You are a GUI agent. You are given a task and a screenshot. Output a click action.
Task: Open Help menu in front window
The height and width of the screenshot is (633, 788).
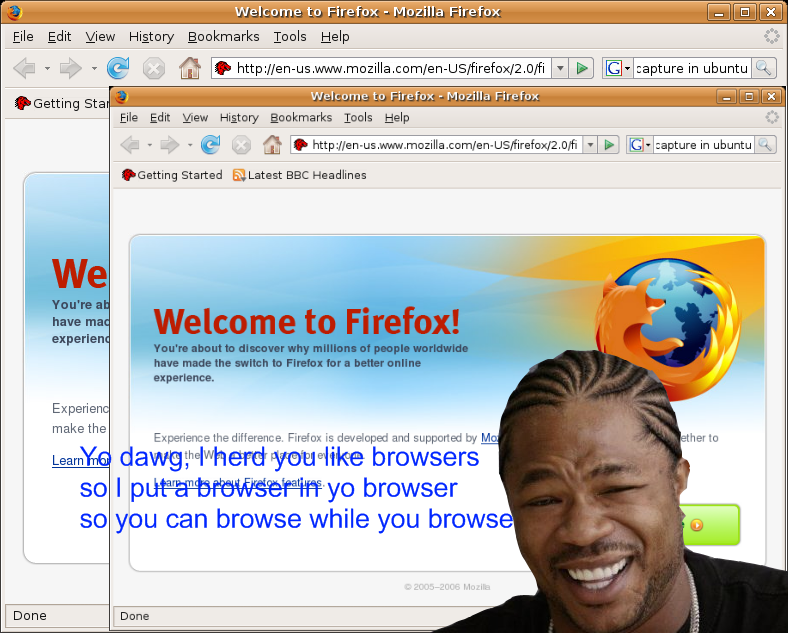(x=397, y=118)
